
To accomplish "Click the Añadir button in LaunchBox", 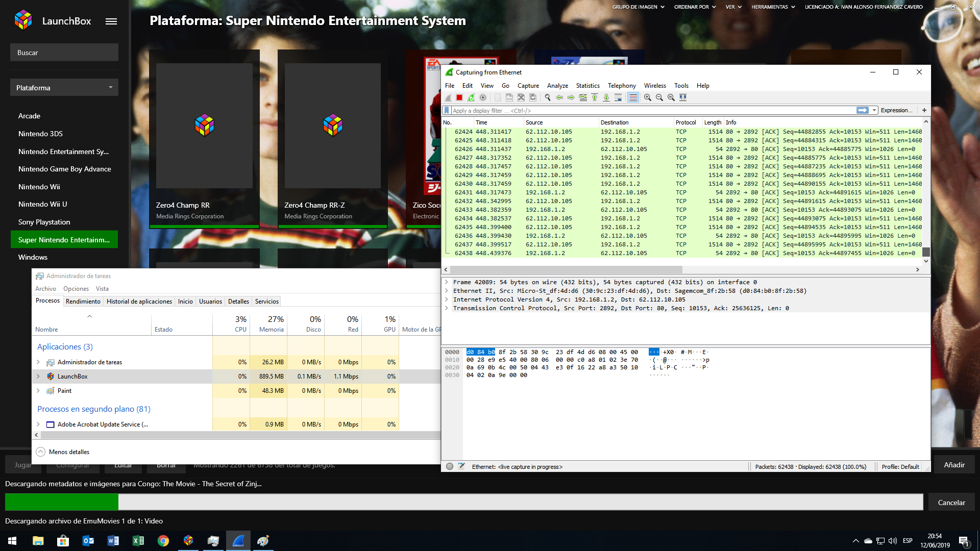I will [954, 465].
